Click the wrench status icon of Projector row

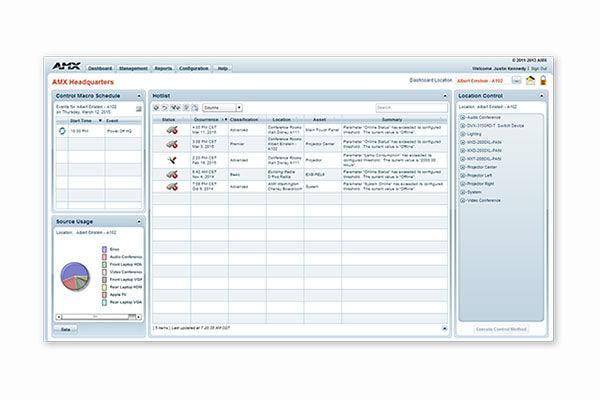pos(172,160)
